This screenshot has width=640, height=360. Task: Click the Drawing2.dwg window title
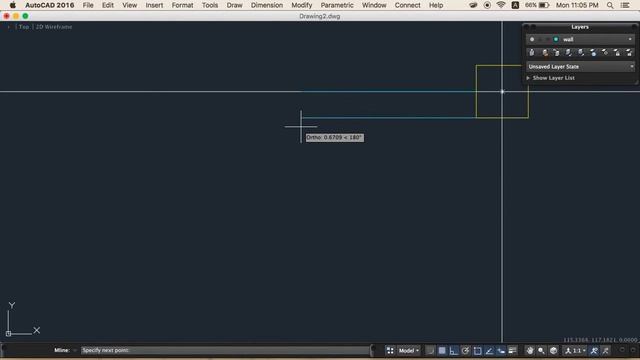click(320, 16)
